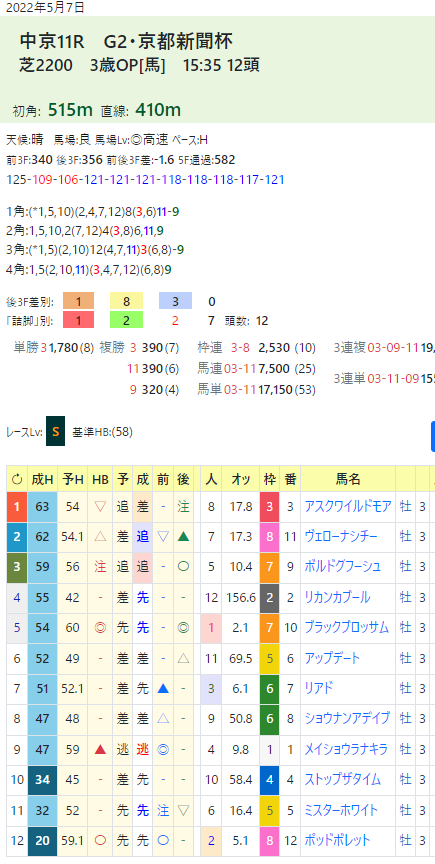Click the 直線 410m value
This screenshot has width=435, height=864.
tap(158, 110)
